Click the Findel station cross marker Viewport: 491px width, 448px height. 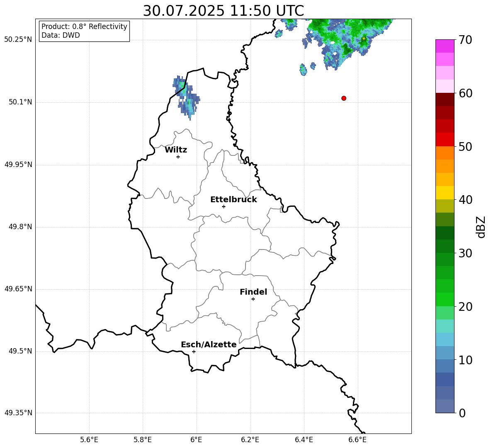click(x=253, y=299)
